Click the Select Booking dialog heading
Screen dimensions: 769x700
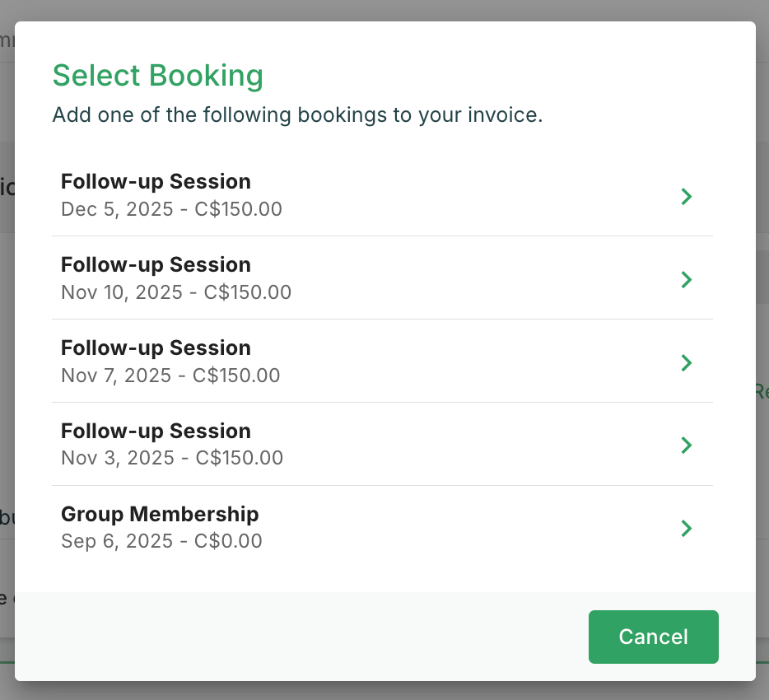coord(158,76)
